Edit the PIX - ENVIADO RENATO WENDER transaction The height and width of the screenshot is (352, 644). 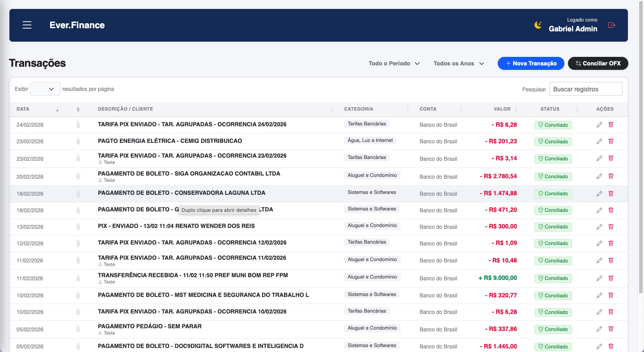(599, 227)
